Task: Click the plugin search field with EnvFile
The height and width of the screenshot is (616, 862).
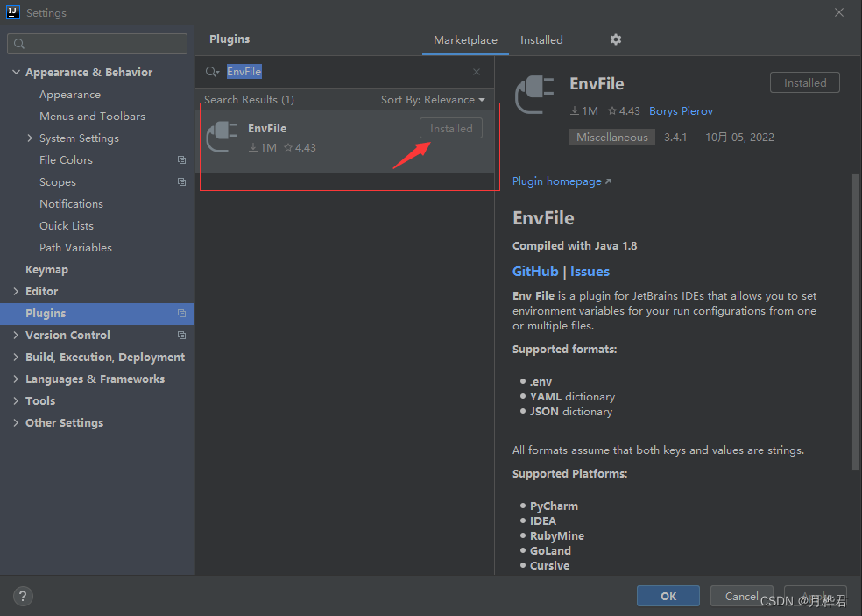Action: pos(346,72)
